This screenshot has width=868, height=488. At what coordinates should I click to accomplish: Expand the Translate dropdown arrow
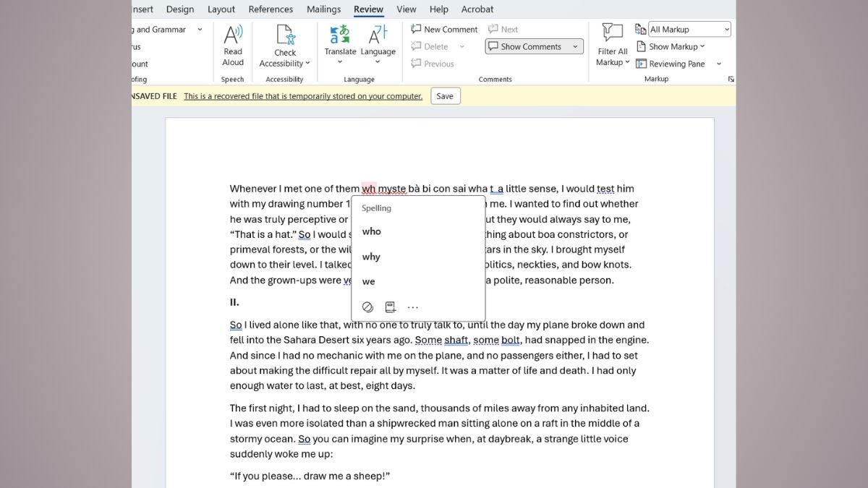(x=340, y=63)
